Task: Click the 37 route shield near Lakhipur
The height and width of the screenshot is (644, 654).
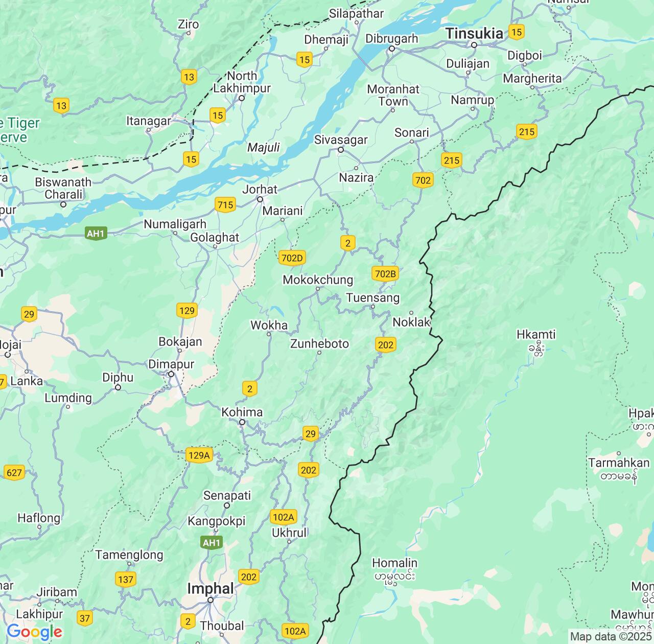Action: pyautogui.click(x=85, y=618)
